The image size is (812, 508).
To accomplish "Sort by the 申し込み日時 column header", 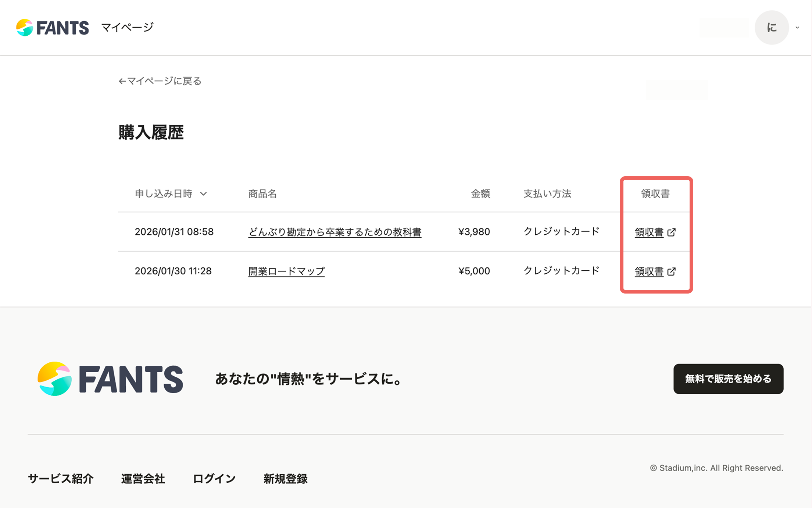I will [164, 193].
